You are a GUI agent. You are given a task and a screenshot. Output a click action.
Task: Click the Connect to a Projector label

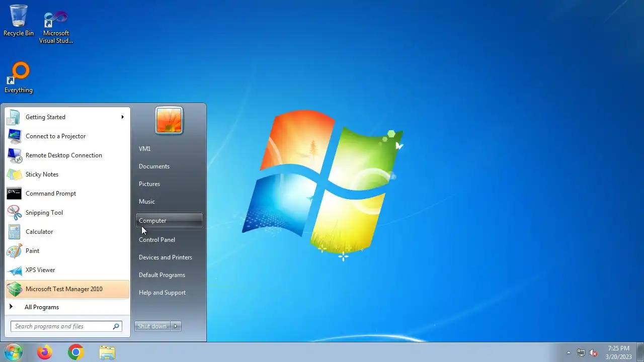click(55, 136)
